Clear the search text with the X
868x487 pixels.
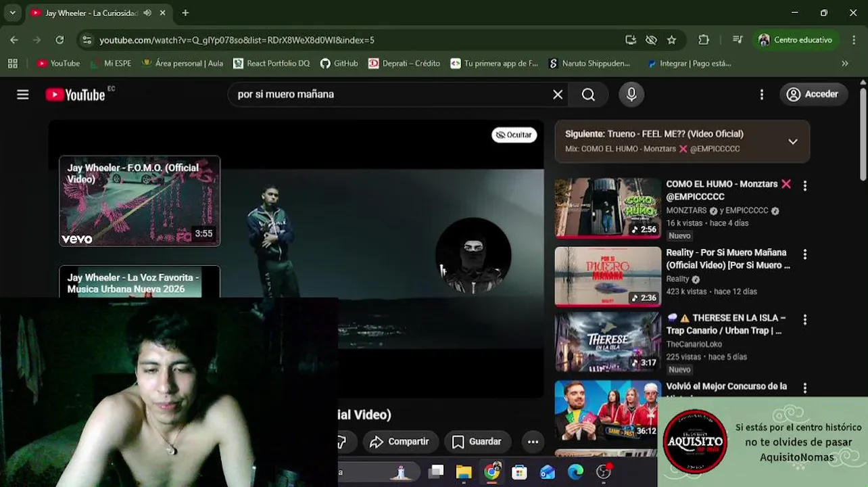pos(558,95)
